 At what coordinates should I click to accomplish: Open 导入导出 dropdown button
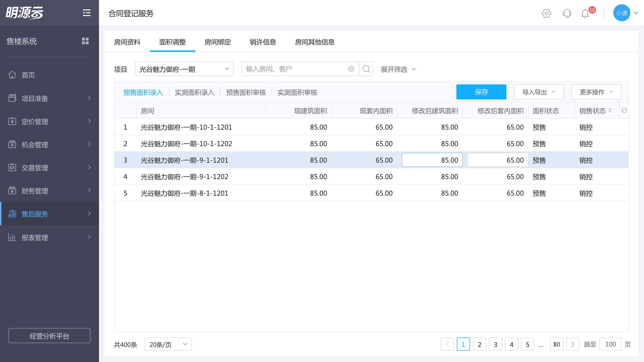[x=538, y=92]
